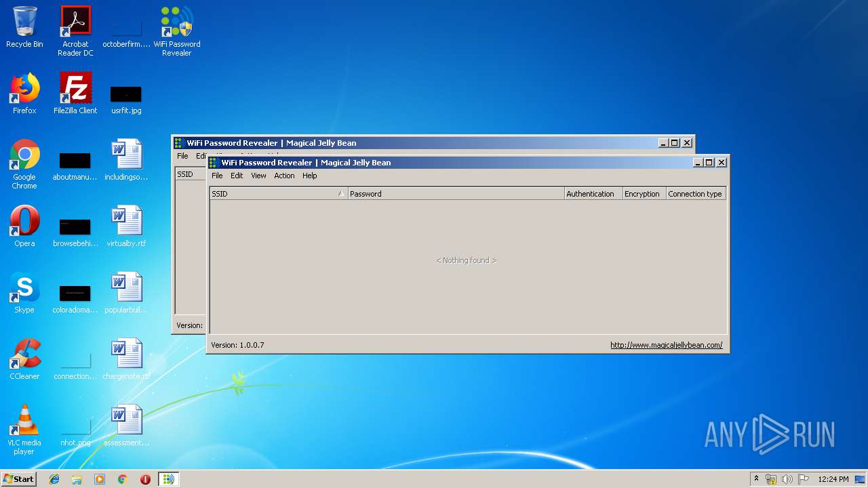Open the Edit menu in front window
The height and width of the screenshot is (488, 868).
237,176
